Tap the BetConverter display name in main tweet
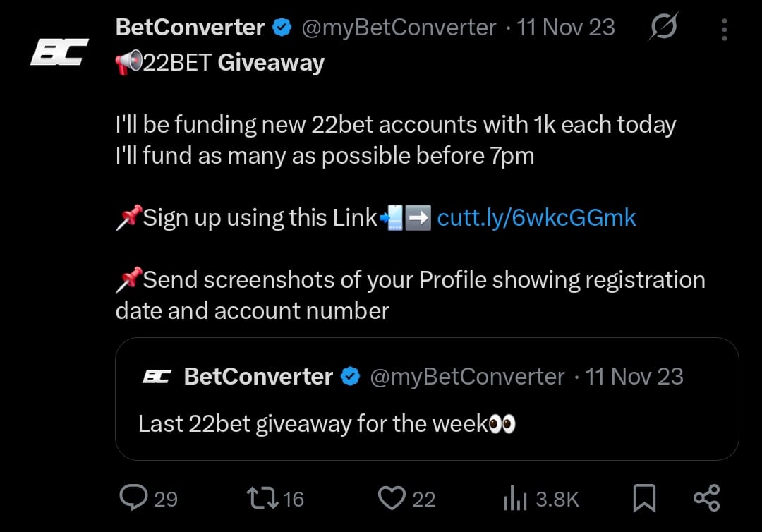The width and height of the screenshot is (762, 532). (189, 28)
